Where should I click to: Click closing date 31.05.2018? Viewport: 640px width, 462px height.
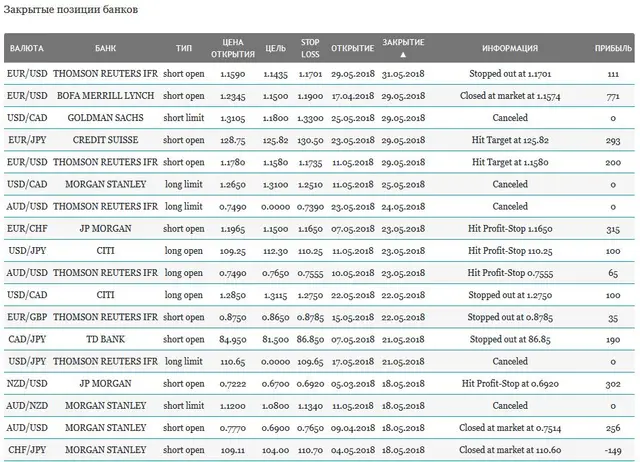pyautogui.click(x=403, y=74)
